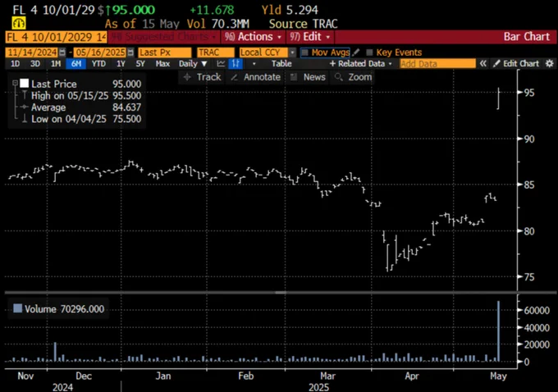Screen dimensions: 558x392
Task: Click the FL 4 10/01/2029 security field
Action: point(57,37)
